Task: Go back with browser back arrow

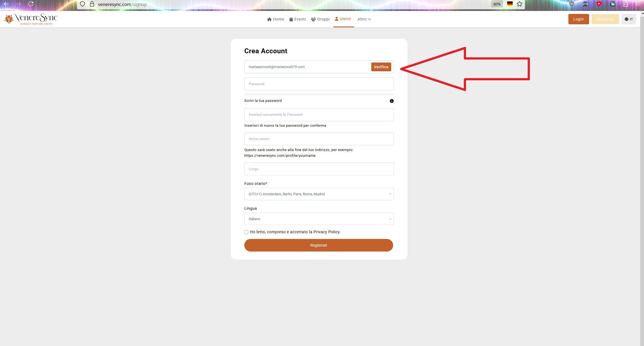Action: click(6, 4)
